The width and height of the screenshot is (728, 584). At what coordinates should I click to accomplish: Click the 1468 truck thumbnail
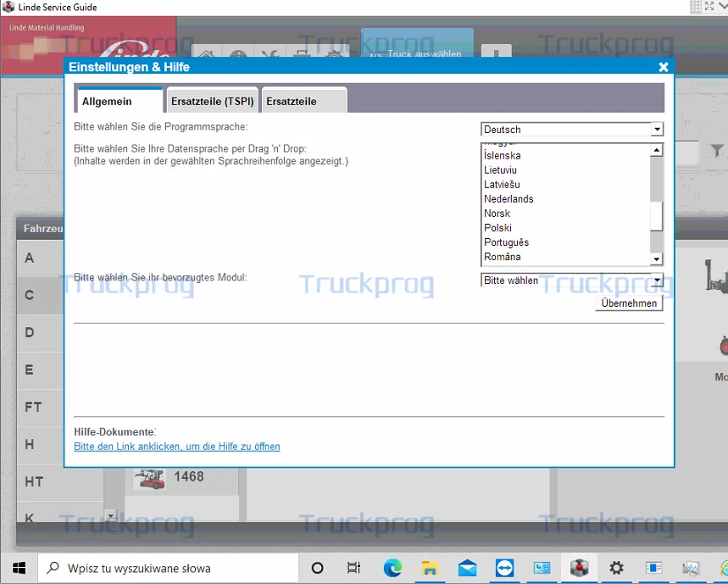[148, 479]
